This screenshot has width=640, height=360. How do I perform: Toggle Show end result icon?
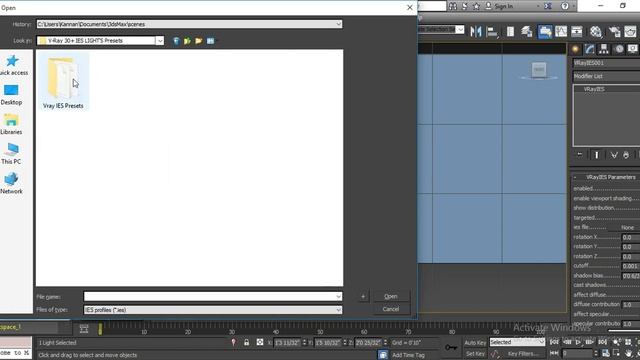pos(597,155)
